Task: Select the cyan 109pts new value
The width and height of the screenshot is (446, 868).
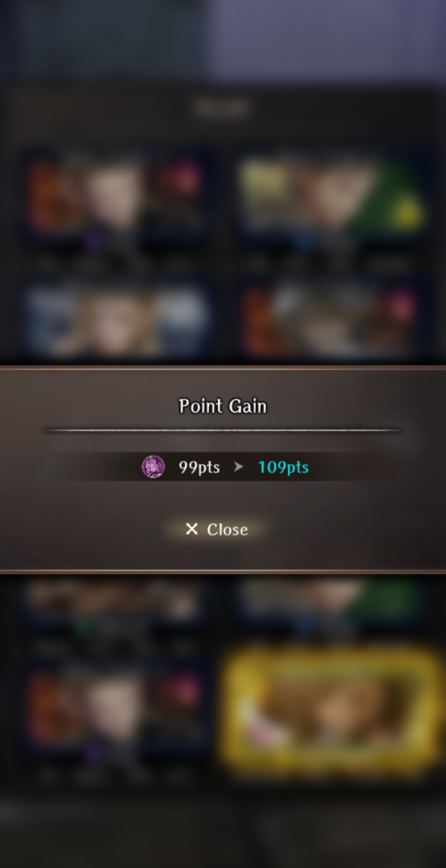Action: pos(283,467)
